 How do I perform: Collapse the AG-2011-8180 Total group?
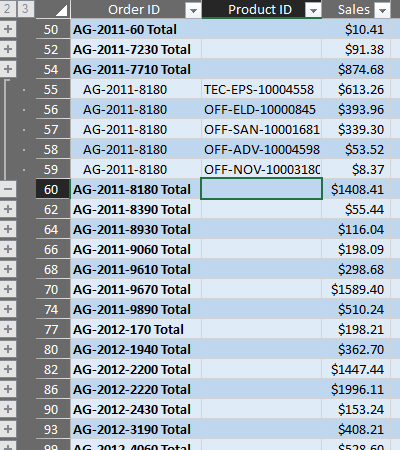click(8, 189)
